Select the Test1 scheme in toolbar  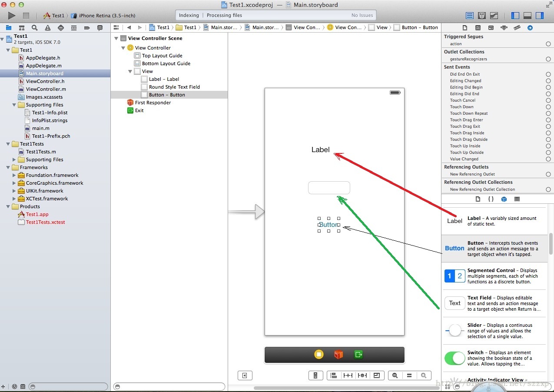click(53, 16)
